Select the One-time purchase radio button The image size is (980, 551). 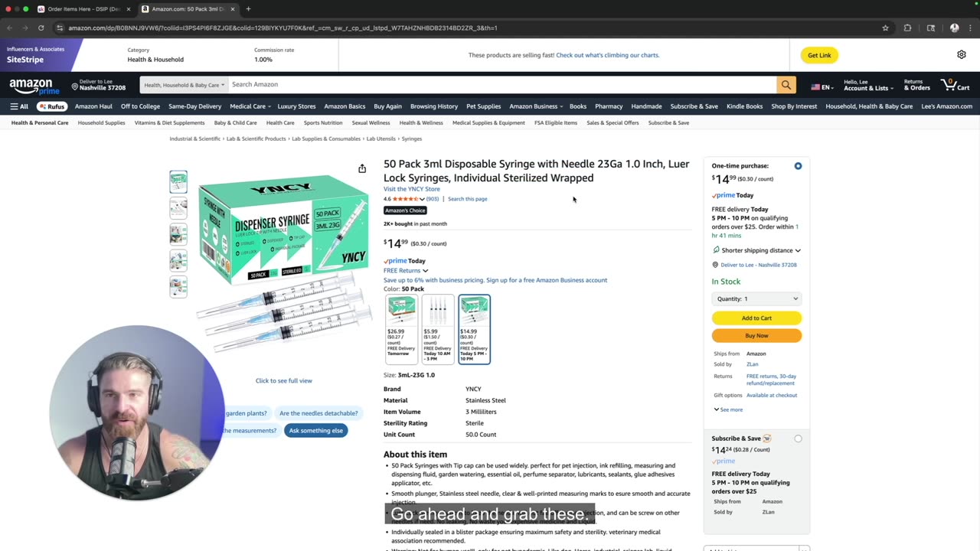798,166
